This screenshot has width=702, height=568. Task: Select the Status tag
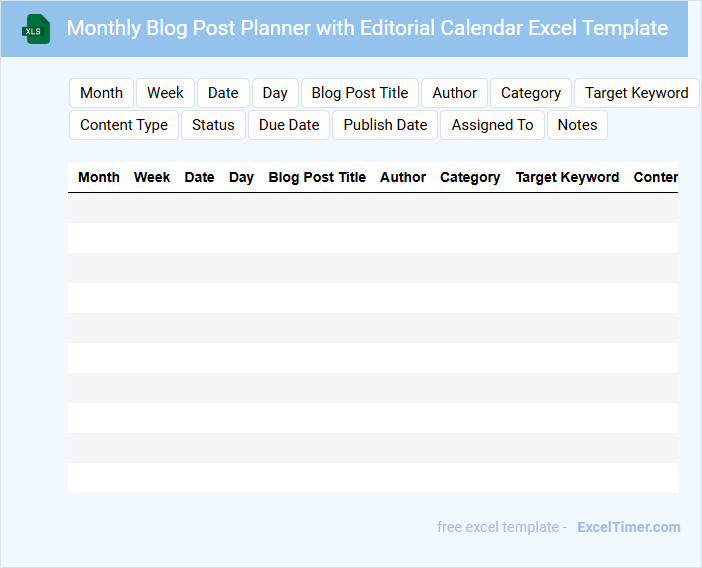(213, 125)
